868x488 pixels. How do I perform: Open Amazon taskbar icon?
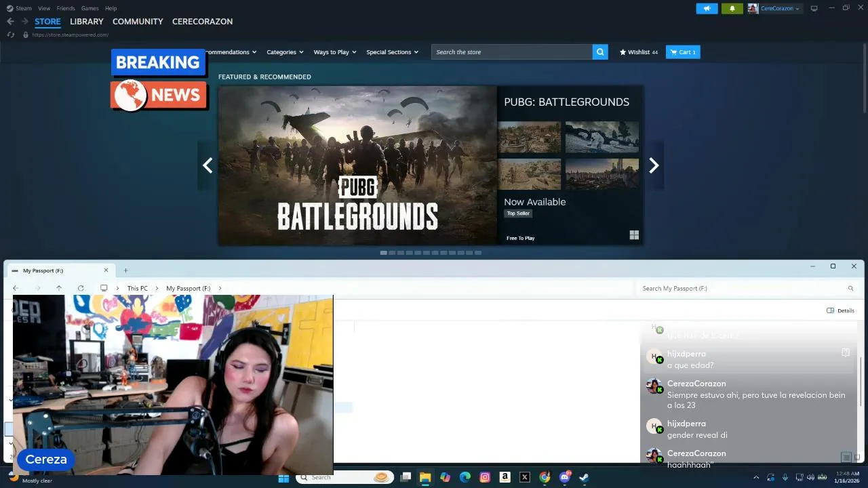click(x=505, y=477)
